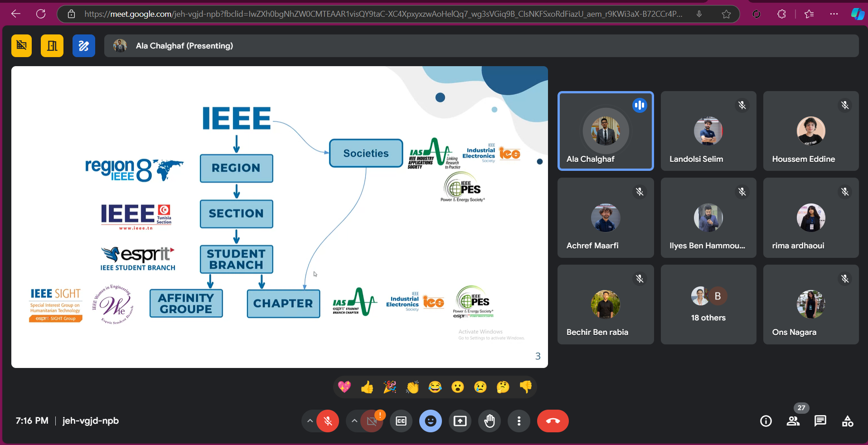This screenshot has width=868, height=445.
Task: View site information lock icon
Action: point(71,14)
